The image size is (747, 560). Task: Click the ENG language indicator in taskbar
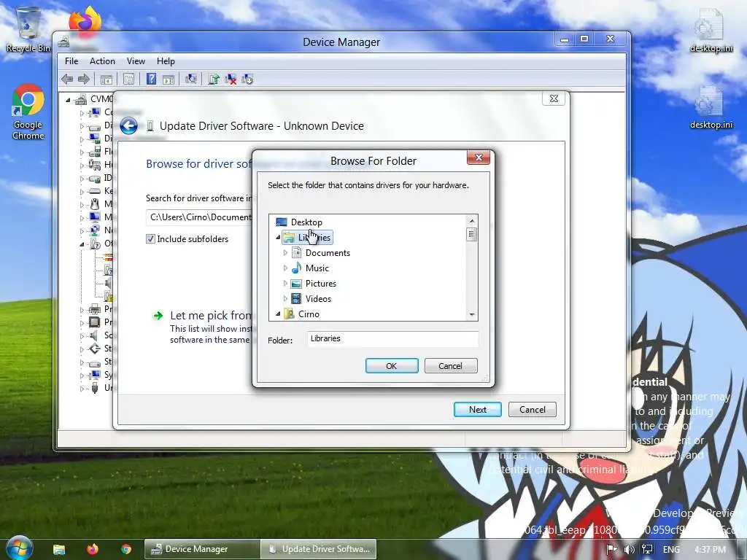671,549
